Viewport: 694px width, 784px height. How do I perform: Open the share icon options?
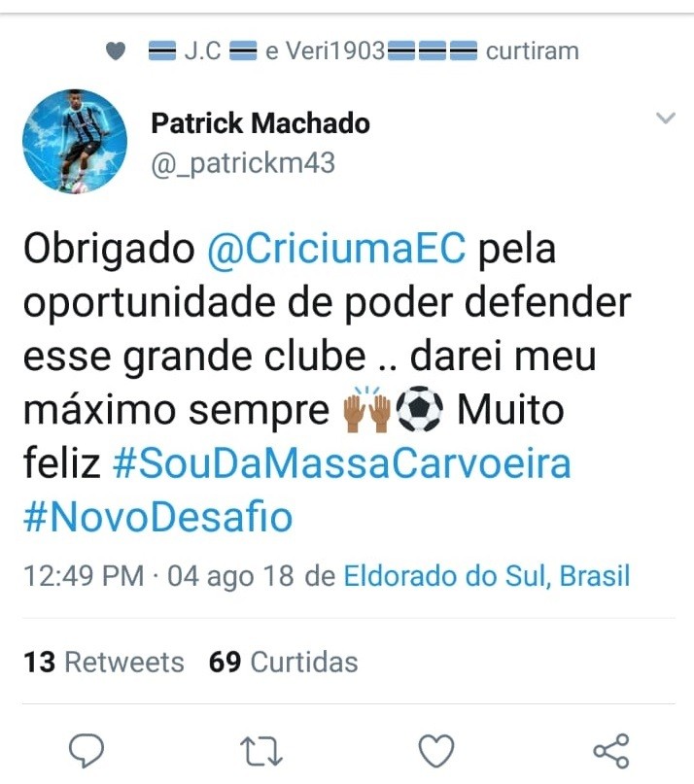(x=611, y=751)
